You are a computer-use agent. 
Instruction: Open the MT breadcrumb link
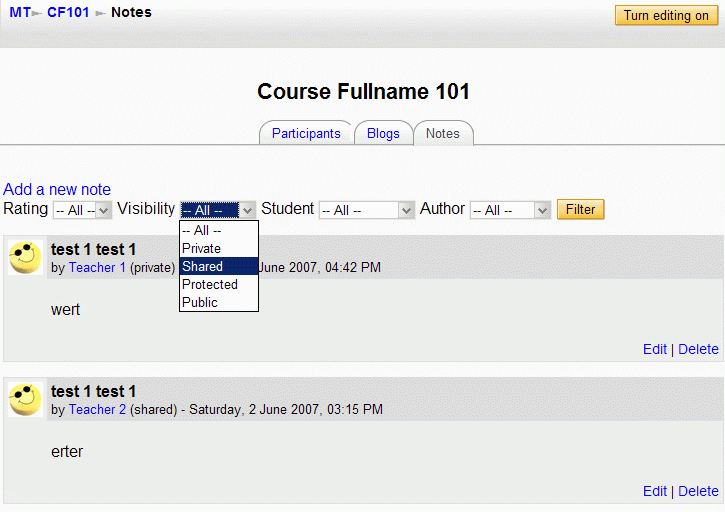20,13
